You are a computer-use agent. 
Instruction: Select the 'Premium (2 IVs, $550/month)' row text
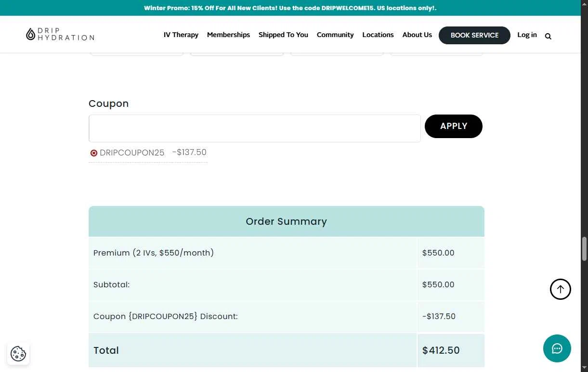(154, 253)
